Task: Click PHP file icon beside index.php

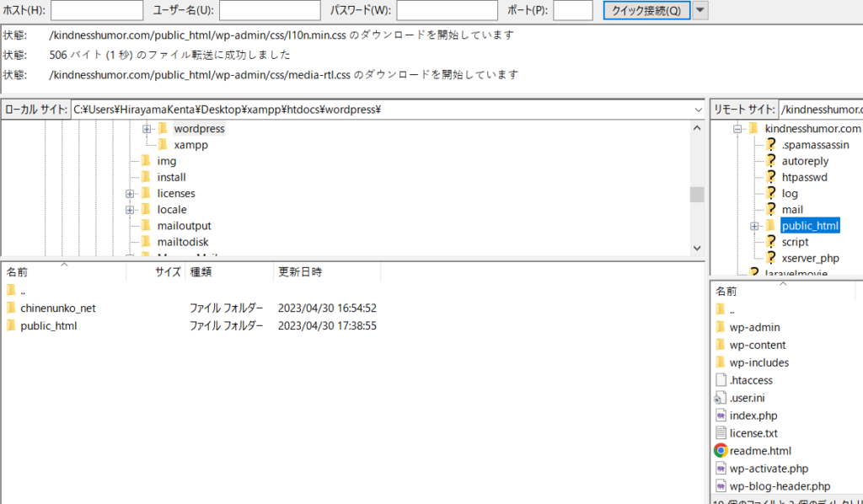Action: (721, 416)
